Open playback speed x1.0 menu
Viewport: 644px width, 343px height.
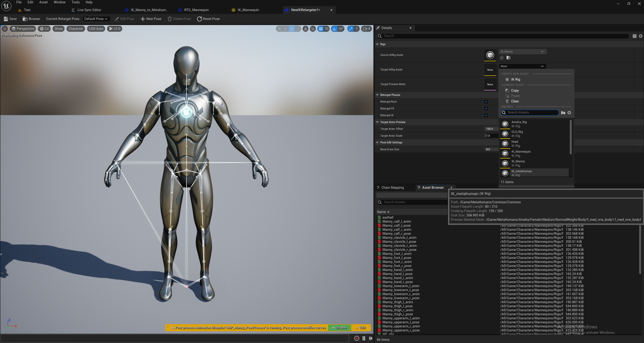pos(114,29)
